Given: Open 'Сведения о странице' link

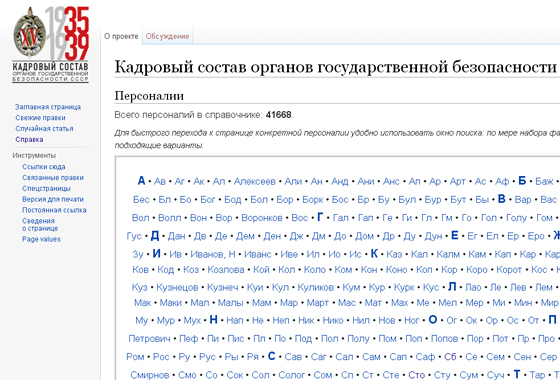Looking at the screenshot, I should pos(40,225).
